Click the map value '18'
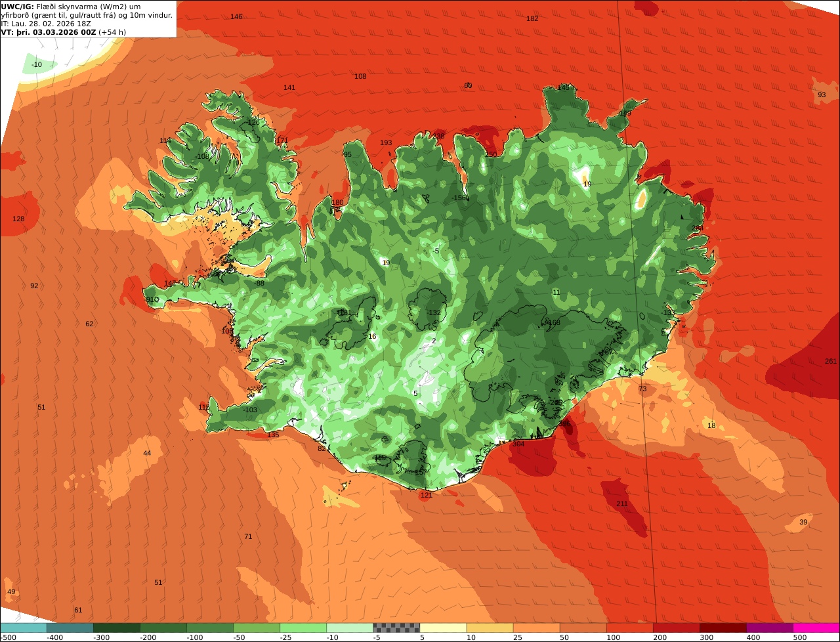This screenshot has height=642, width=840. 711,425
